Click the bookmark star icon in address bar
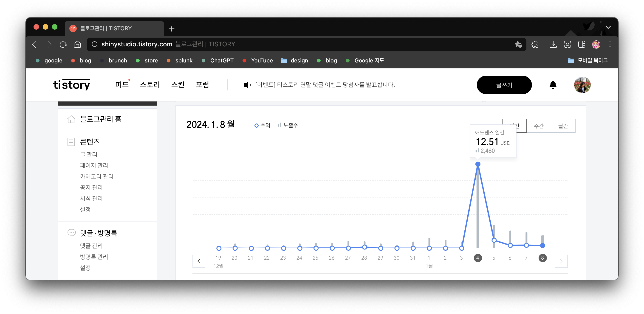 point(518,45)
